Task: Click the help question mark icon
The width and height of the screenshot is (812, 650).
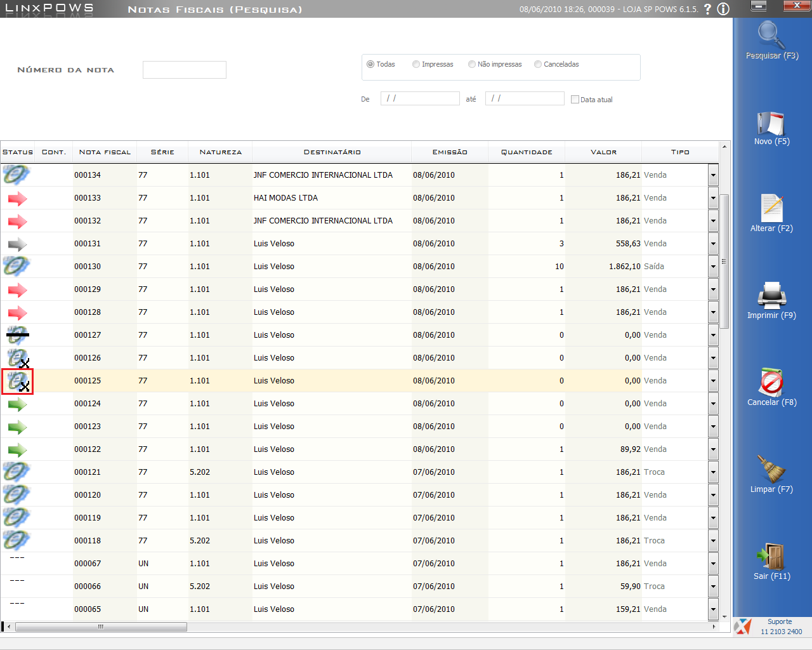Action: pyautogui.click(x=707, y=9)
